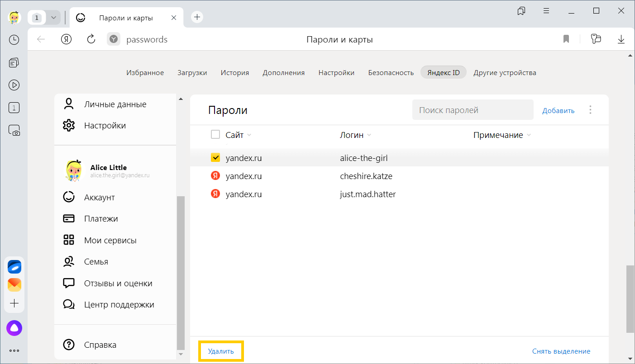635x364 pixels.
Task: Bookmark this page with the flag icon
Action: (x=566, y=39)
